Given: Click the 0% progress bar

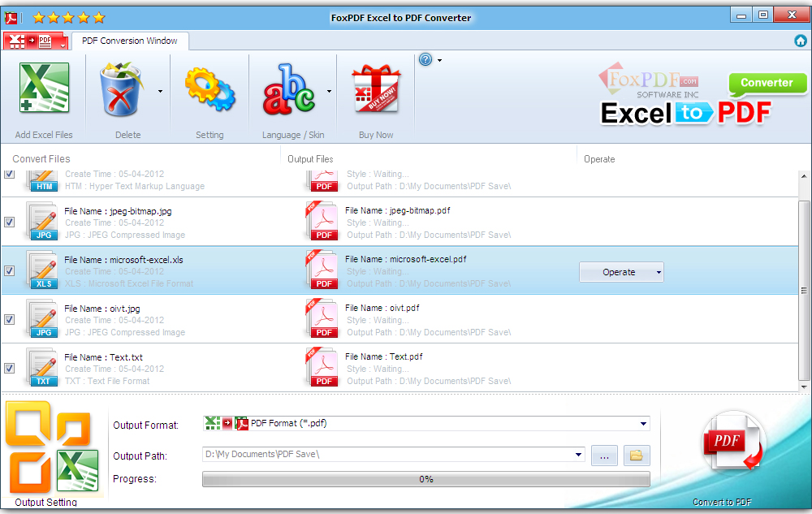Looking at the screenshot, I should 426,479.
